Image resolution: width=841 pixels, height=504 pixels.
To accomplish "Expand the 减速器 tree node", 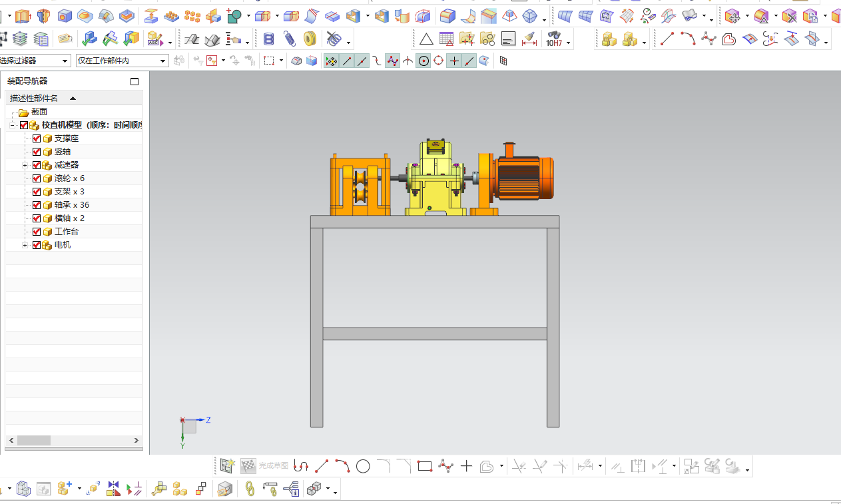I will [x=25, y=165].
